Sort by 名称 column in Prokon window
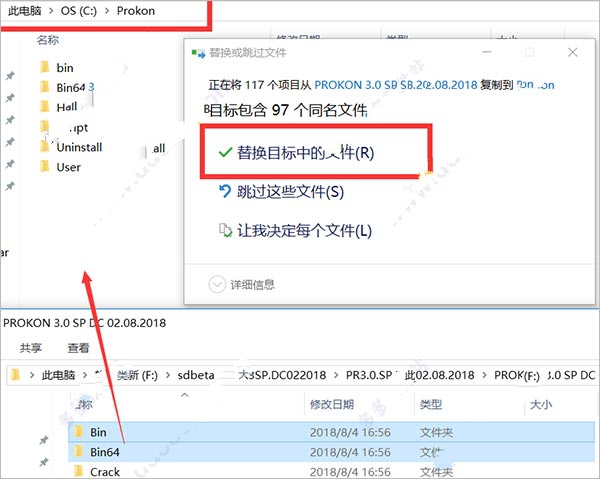Image resolution: width=600 pixels, height=479 pixels. click(48, 40)
